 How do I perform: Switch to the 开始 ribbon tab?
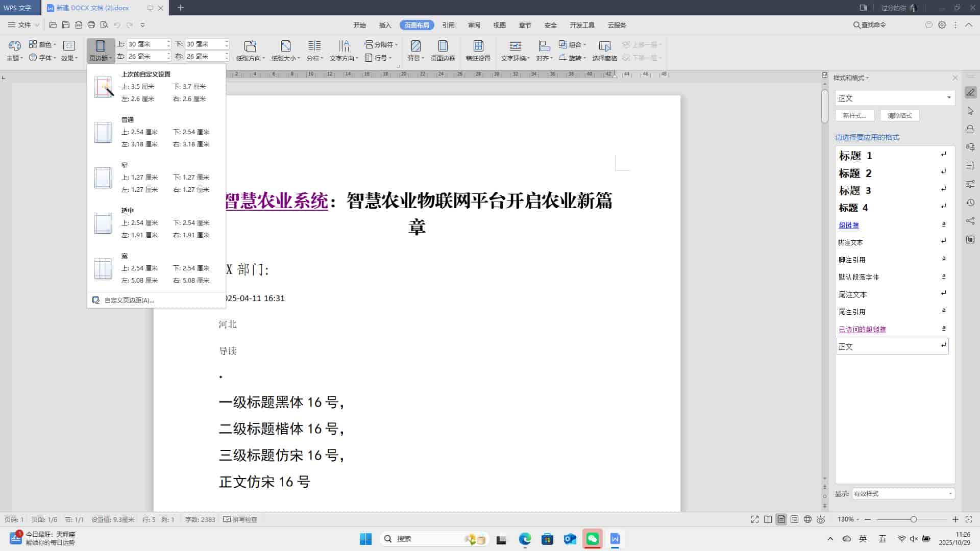pos(360,25)
